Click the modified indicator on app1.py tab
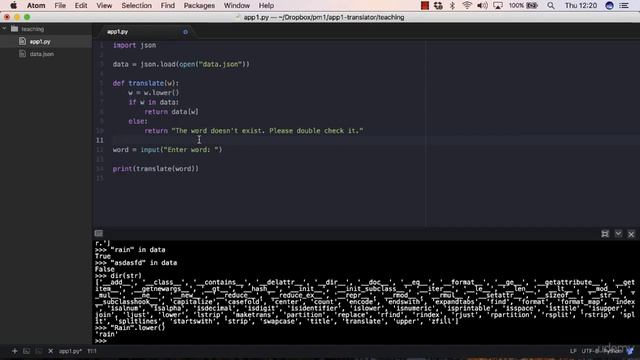Viewport: 640px width, 360px height. [185, 32]
